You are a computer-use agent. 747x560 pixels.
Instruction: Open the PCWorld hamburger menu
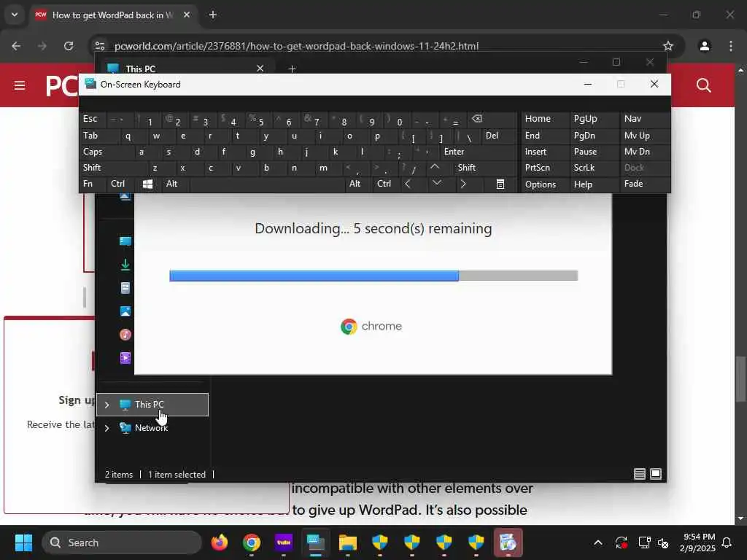(x=20, y=85)
